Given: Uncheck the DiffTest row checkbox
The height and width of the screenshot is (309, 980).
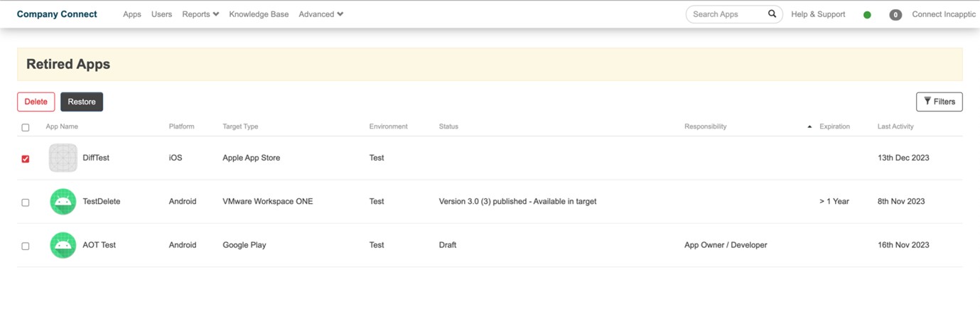Looking at the screenshot, I should 26,159.
